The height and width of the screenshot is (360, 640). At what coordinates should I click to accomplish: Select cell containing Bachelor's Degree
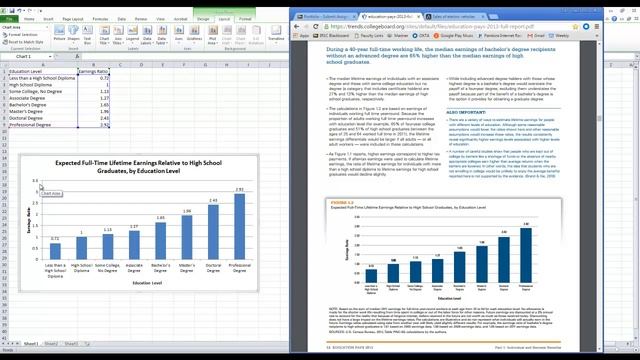point(43,105)
